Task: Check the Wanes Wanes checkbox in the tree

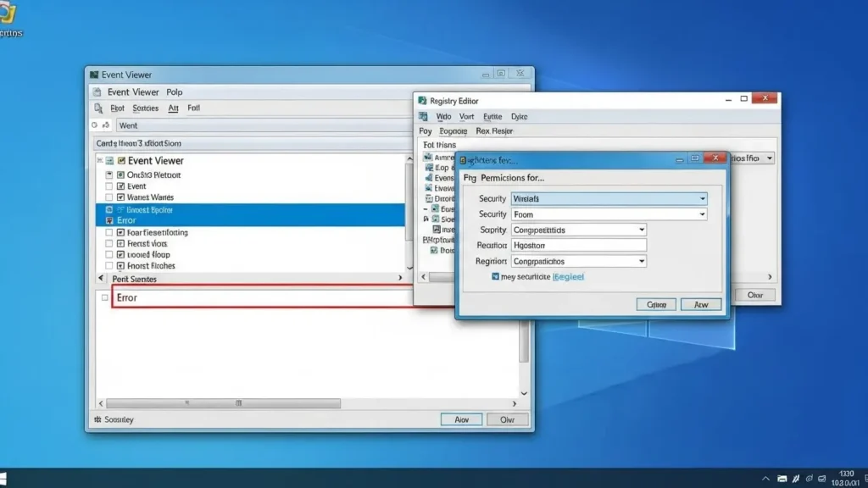Action: (108, 197)
